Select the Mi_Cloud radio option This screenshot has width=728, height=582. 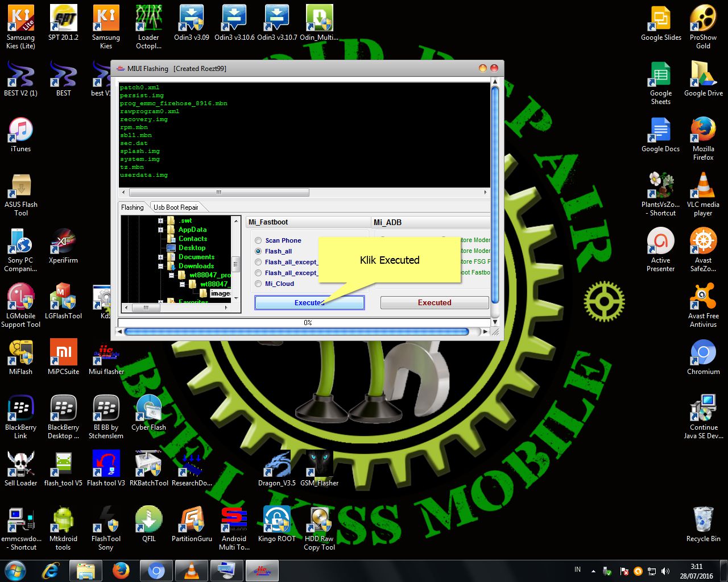pyautogui.click(x=258, y=284)
